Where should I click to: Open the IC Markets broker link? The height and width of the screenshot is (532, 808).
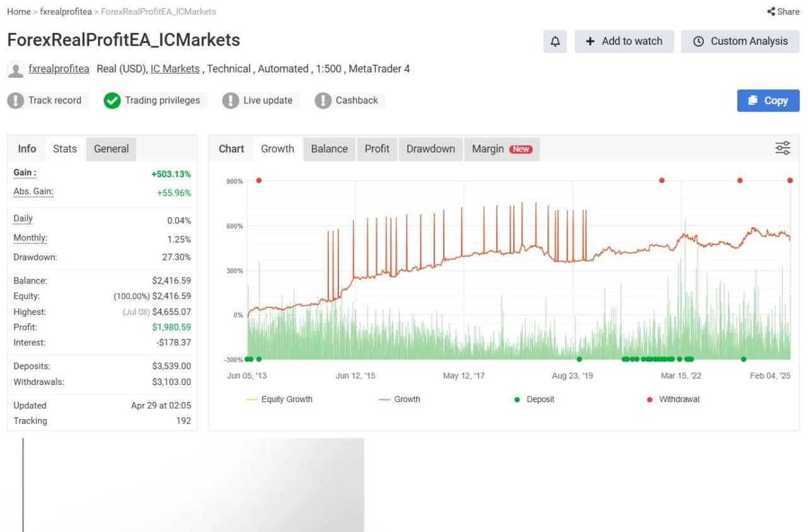[175, 69]
